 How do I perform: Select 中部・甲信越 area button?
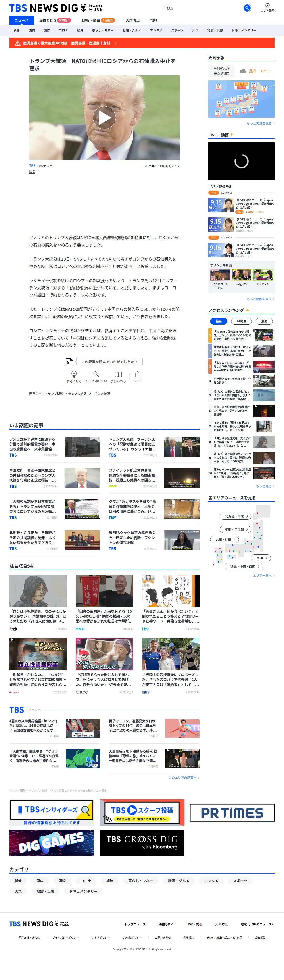(x=236, y=529)
